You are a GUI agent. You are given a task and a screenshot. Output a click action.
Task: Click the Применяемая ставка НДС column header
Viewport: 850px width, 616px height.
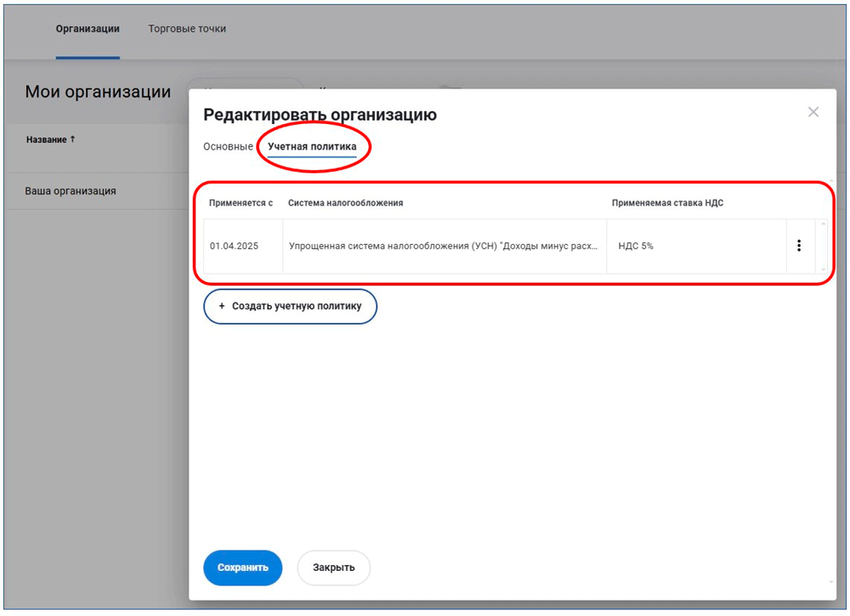[x=667, y=203]
